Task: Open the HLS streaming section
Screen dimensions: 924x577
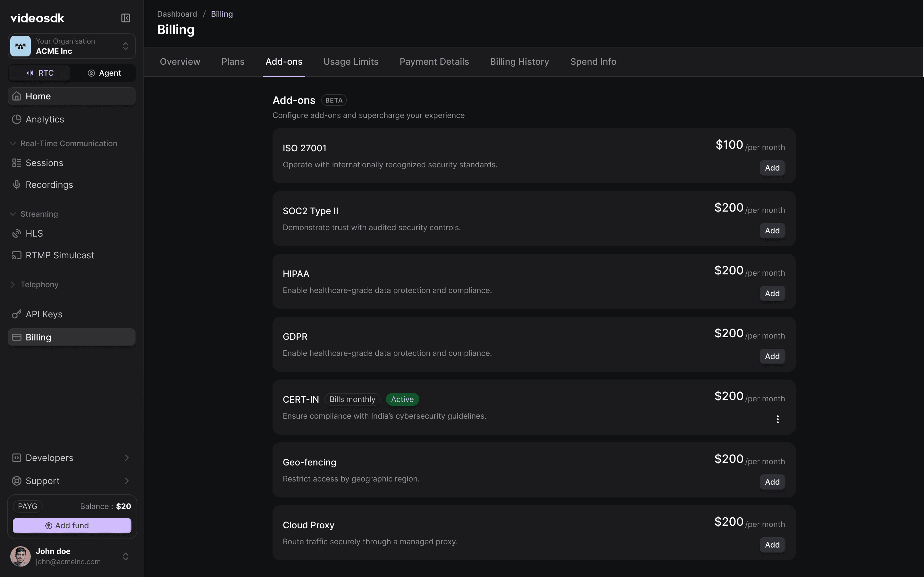Action: tap(34, 233)
